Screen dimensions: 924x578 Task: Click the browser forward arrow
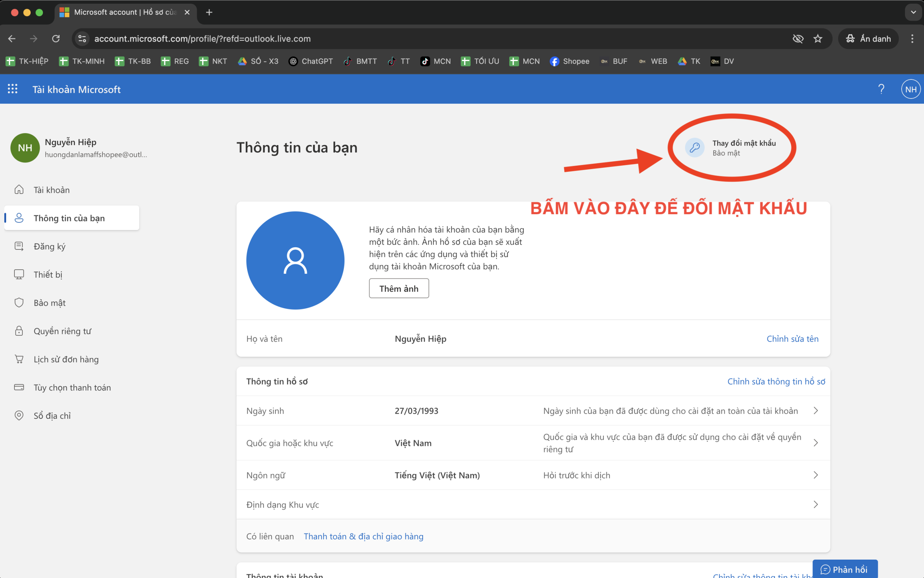pos(34,39)
